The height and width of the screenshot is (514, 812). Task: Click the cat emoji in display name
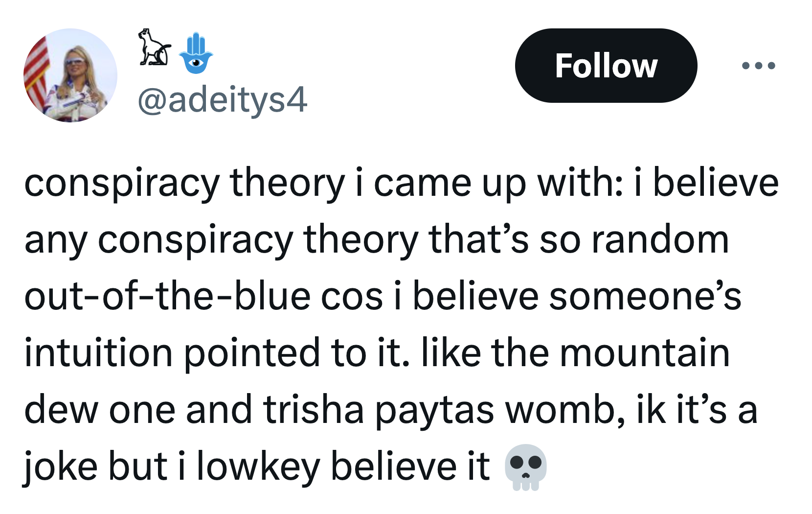click(x=154, y=48)
